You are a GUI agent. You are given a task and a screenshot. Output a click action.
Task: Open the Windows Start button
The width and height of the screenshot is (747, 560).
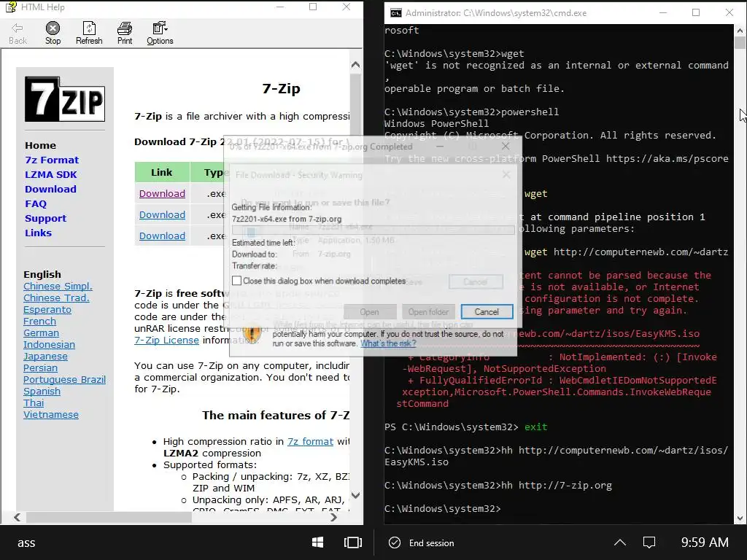click(318, 542)
